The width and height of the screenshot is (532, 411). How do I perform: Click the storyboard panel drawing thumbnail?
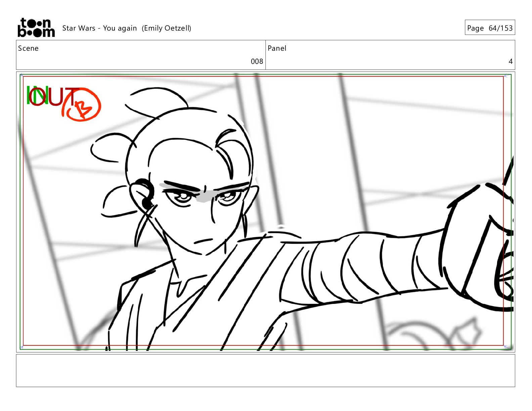[x=265, y=212]
